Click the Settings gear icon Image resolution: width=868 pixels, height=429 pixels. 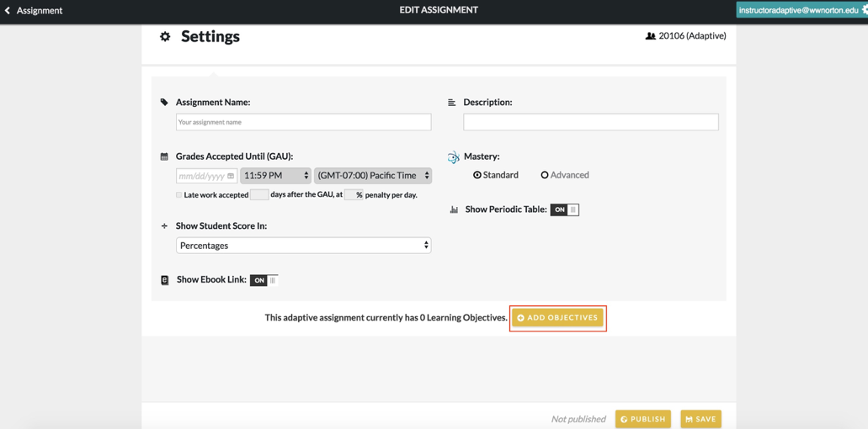click(165, 36)
